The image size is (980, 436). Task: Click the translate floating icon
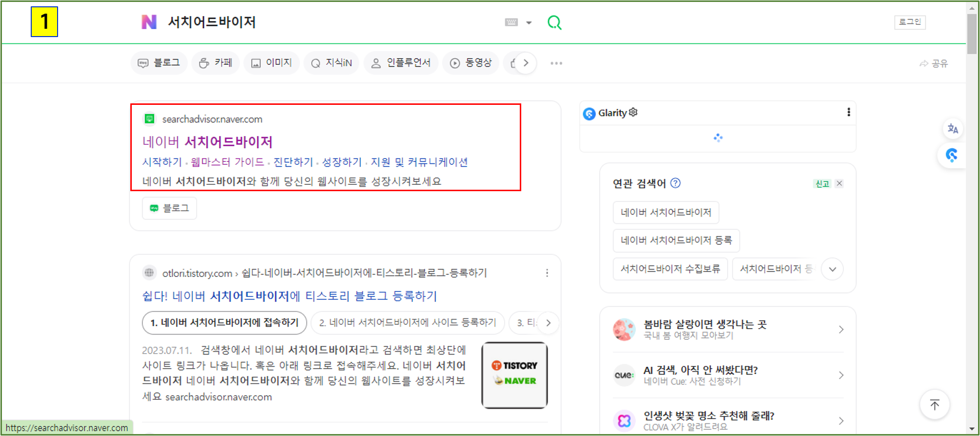click(x=953, y=129)
